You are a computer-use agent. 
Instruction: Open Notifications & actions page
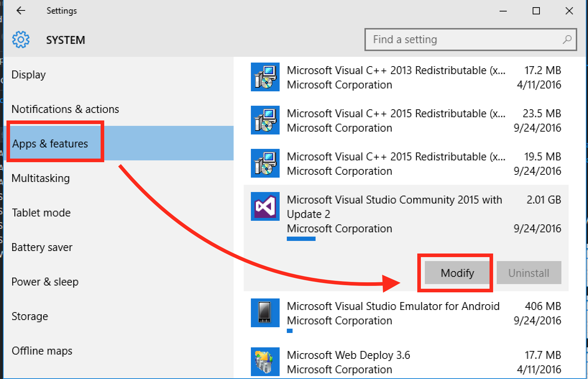[x=119, y=109]
